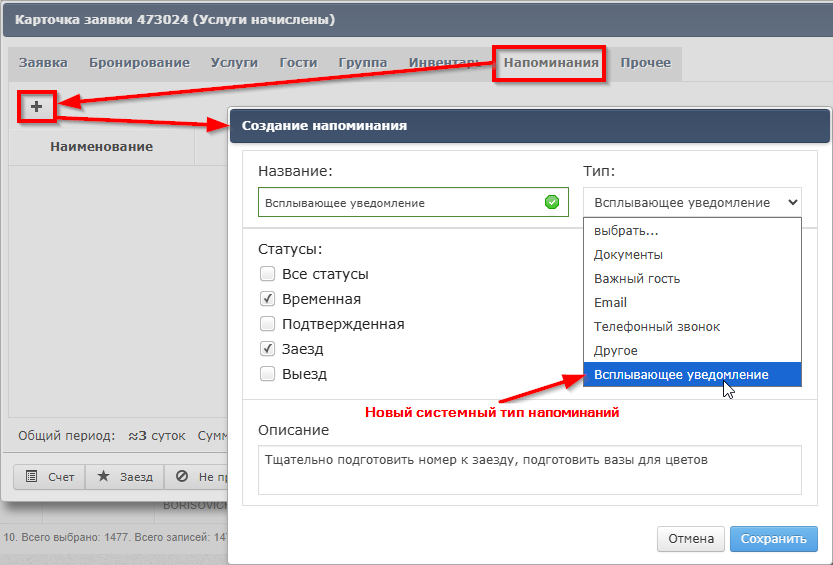Select Важный гость from type list
The width and height of the screenshot is (833, 565).
(x=637, y=278)
